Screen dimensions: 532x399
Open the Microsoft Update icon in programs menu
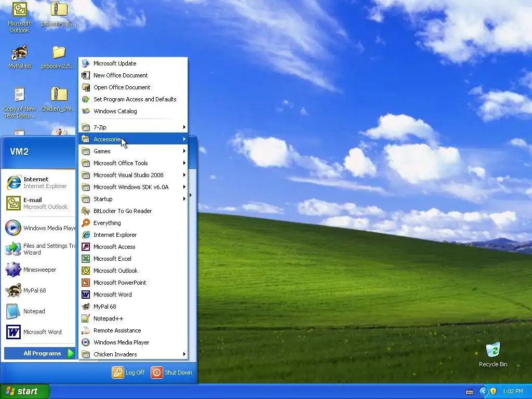click(86, 63)
